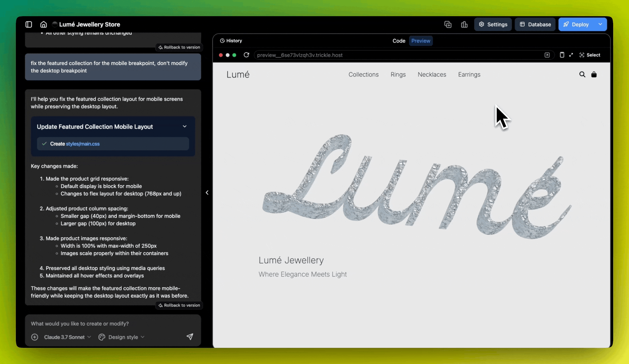Send message with paper plane icon
The width and height of the screenshot is (629, 364).
point(190,337)
